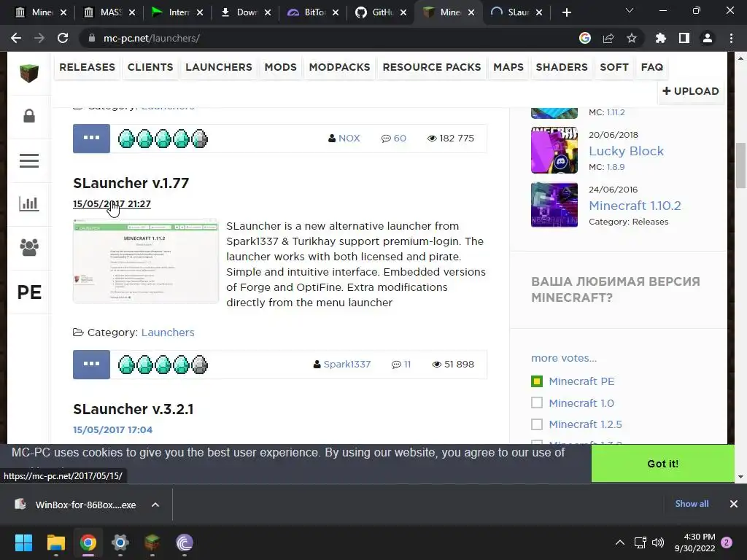Open the MODS menu item
The height and width of the screenshot is (560, 747).
(x=281, y=67)
